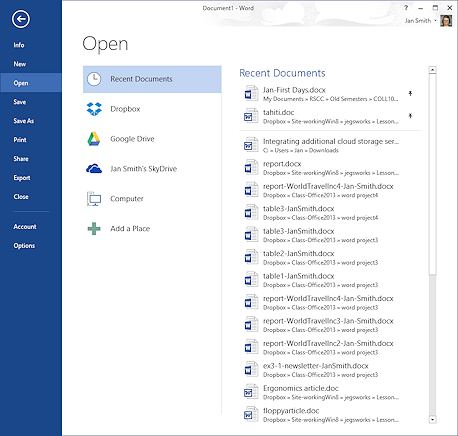The image size is (458, 436).
Task: Select Open in the backstage sidebar
Action: [x=31, y=83]
